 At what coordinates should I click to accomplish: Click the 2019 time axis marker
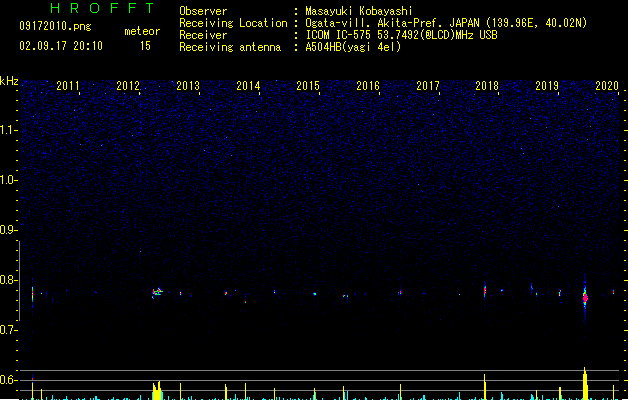pos(547,86)
